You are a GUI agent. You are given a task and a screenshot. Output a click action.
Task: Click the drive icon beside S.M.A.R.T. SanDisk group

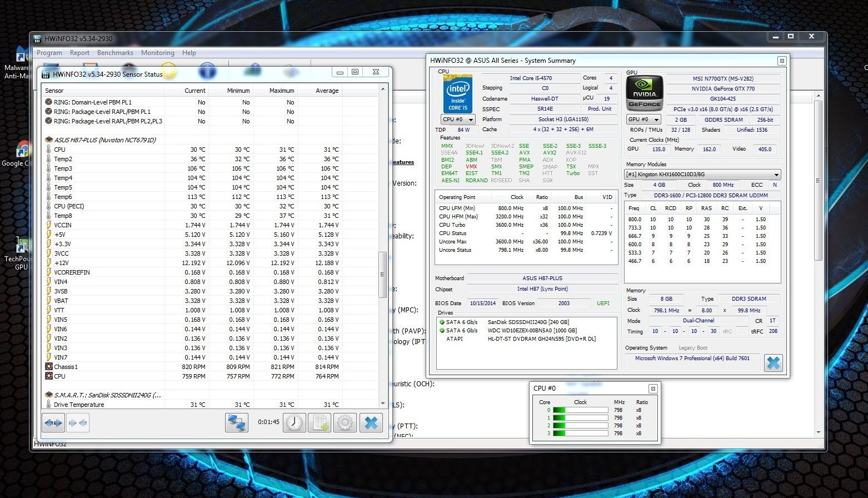49,395
